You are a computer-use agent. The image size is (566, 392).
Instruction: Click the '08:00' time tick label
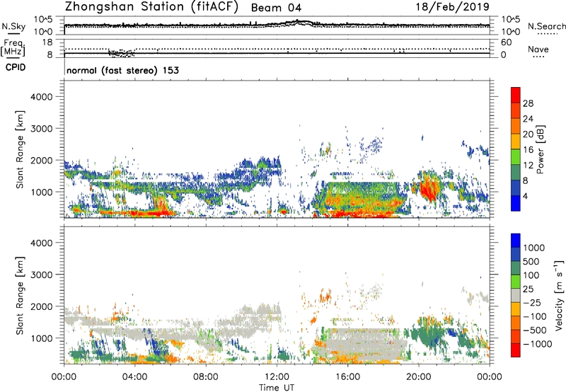pyautogui.click(x=206, y=377)
